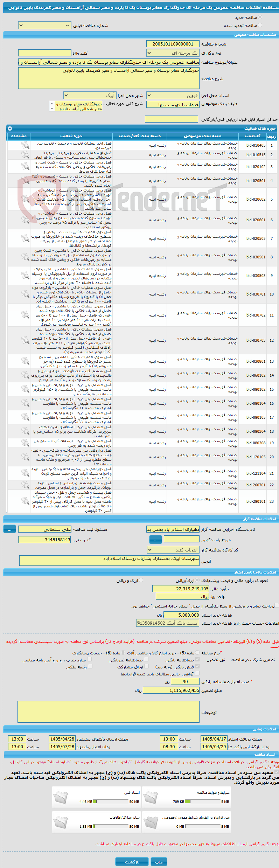Click the بازگشت button
This screenshot has width=279, height=868.
(132, 862)
